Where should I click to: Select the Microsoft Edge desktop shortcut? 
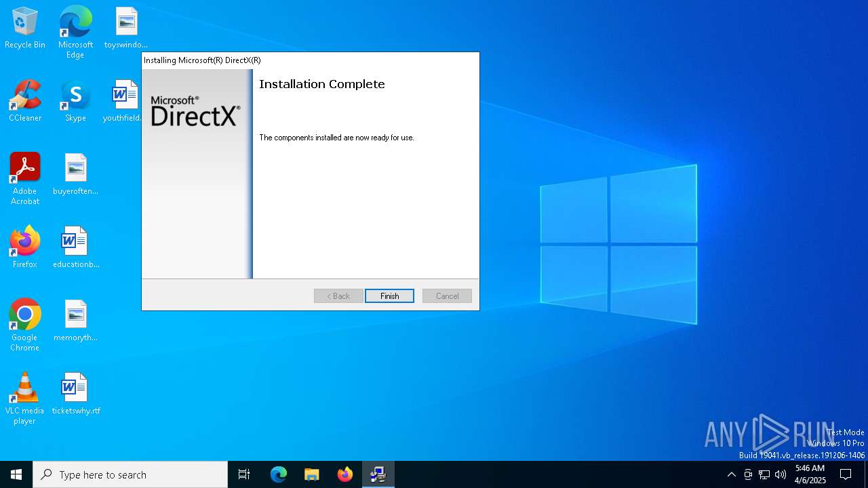tap(75, 33)
